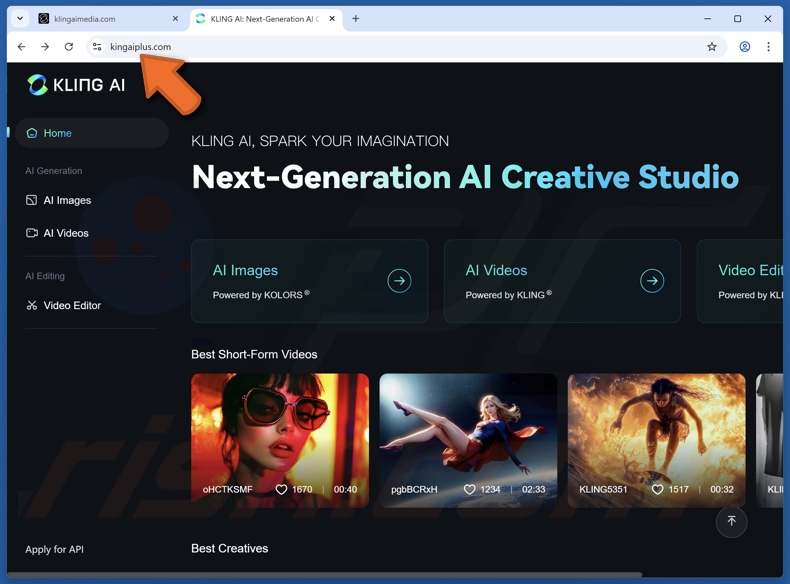Image resolution: width=790 pixels, height=584 pixels.
Task: Click Apply for API link
Action: coord(54,549)
